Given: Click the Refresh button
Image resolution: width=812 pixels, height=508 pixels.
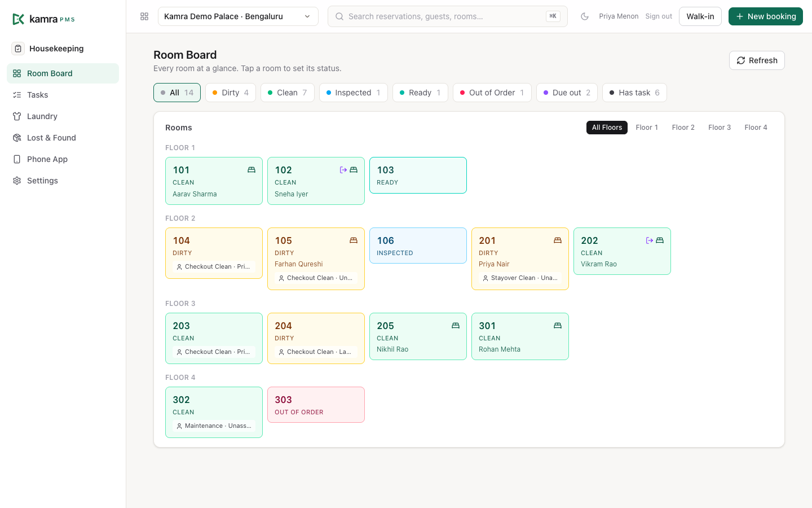Looking at the screenshot, I should (757, 60).
